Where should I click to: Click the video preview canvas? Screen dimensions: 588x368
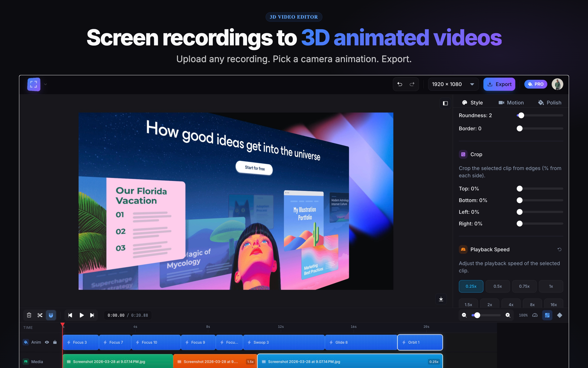pos(236,201)
